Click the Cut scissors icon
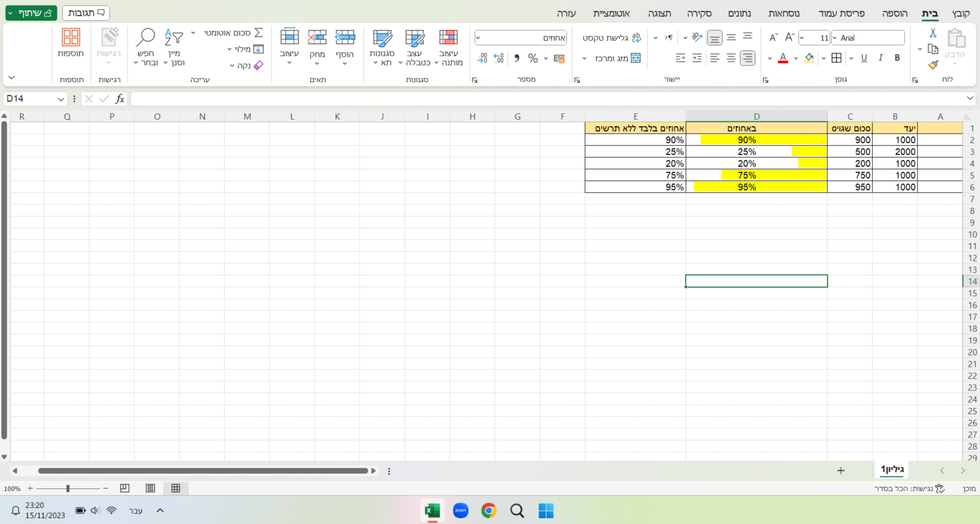This screenshot has height=524, width=980. click(x=933, y=34)
